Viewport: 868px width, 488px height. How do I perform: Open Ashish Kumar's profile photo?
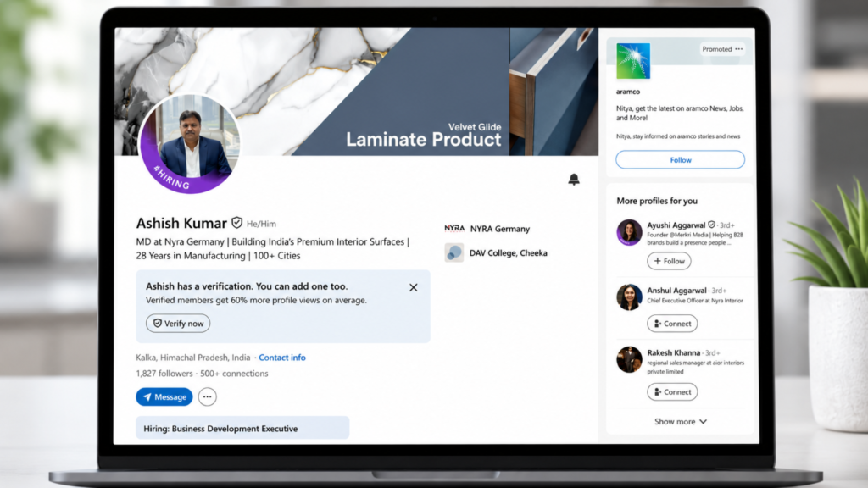point(189,144)
